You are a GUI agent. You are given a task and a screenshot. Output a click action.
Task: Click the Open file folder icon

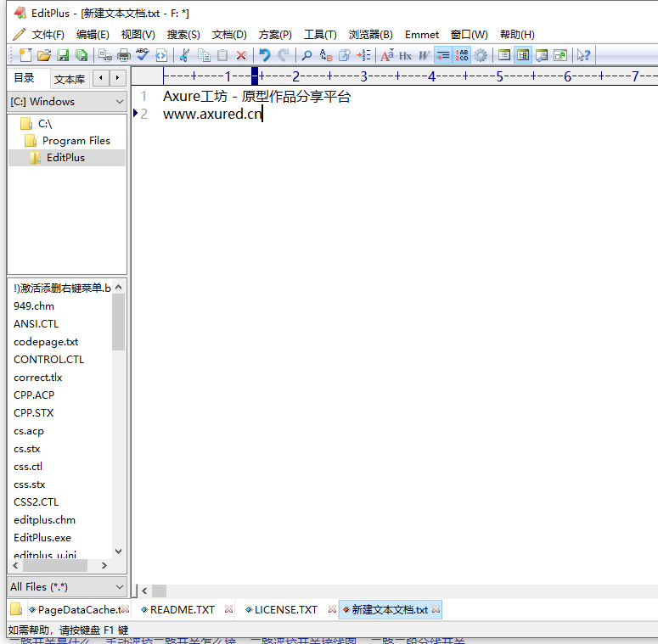coord(43,55)
